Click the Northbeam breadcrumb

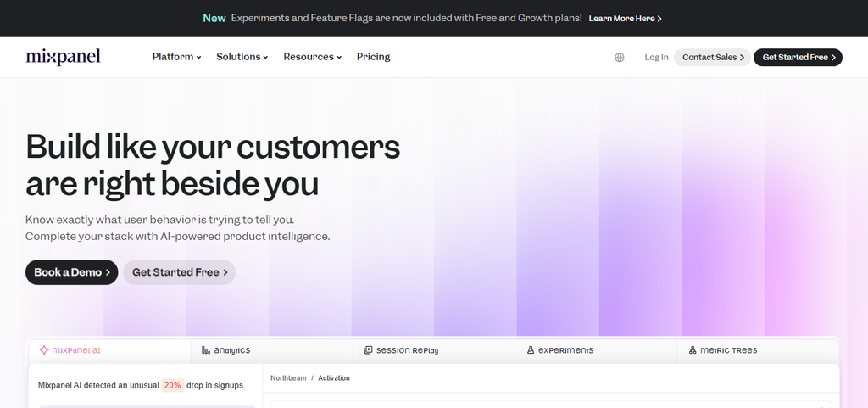click(288, 378)
